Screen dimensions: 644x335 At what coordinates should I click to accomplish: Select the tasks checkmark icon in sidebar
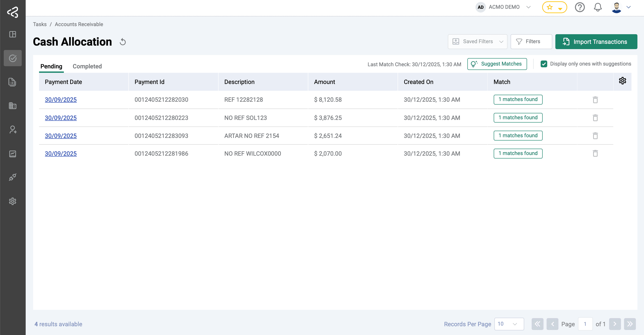(13, 58)
